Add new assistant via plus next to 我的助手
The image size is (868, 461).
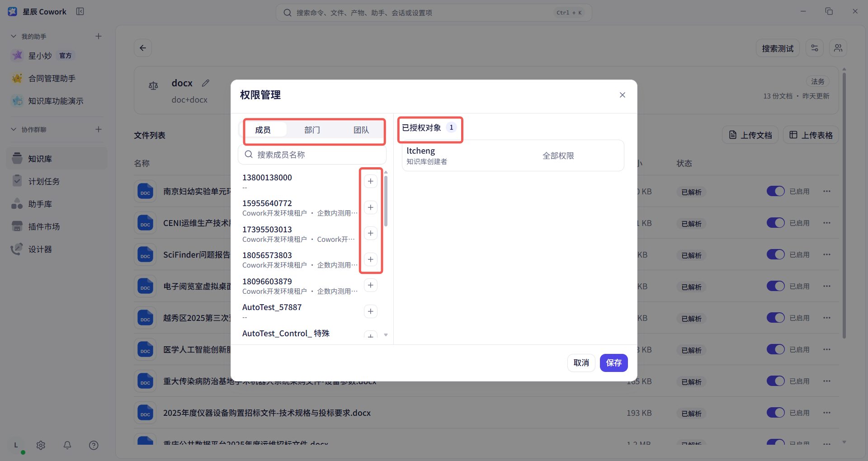pos(99,36)
